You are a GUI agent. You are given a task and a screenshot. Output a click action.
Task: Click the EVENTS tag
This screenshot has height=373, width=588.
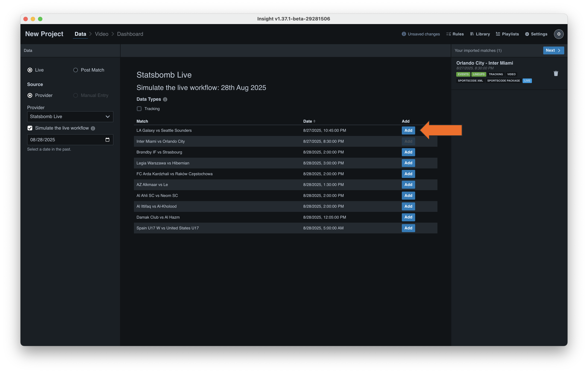coord(463,74)
